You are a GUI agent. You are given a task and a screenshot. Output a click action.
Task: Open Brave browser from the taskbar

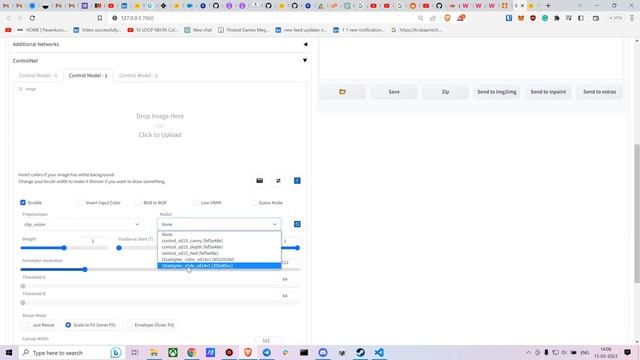point(248,352)
